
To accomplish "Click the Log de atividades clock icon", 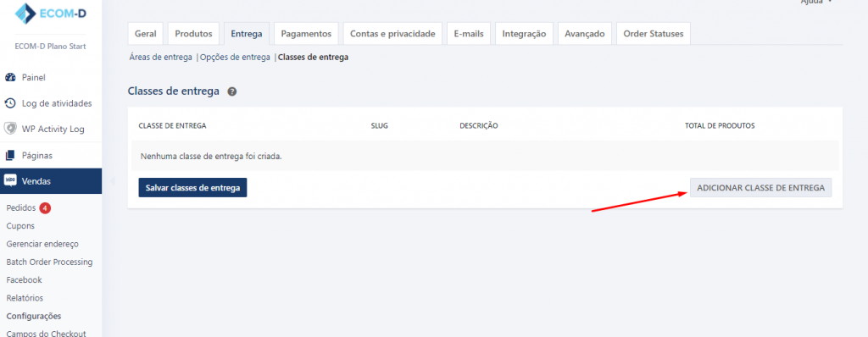I will pos(10,103).
